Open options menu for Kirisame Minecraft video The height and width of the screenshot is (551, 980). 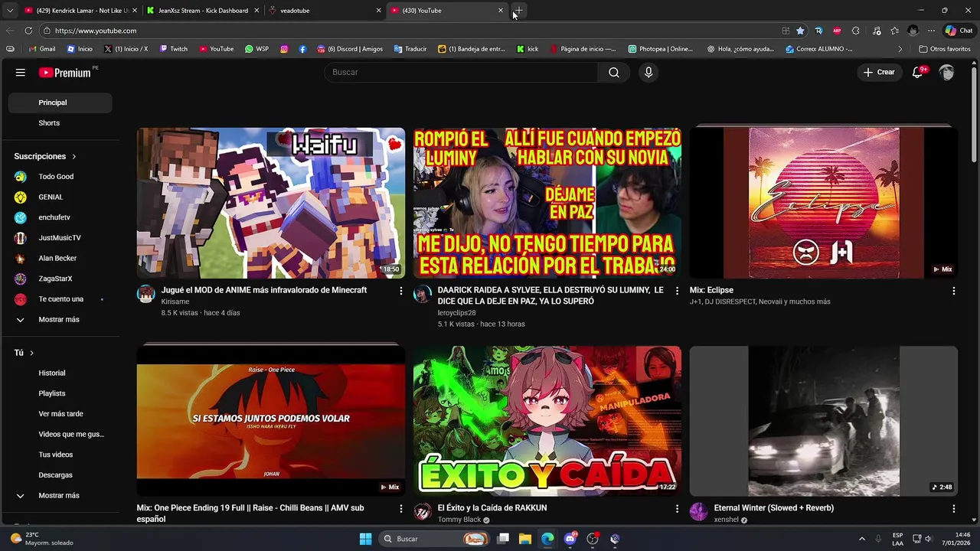click(400, 291)
